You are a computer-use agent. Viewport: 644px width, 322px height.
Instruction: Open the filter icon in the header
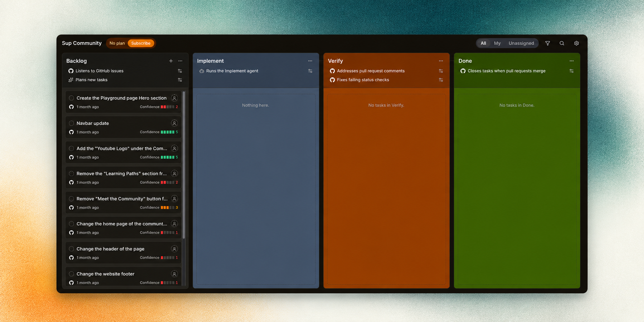(x=547, y=43)
